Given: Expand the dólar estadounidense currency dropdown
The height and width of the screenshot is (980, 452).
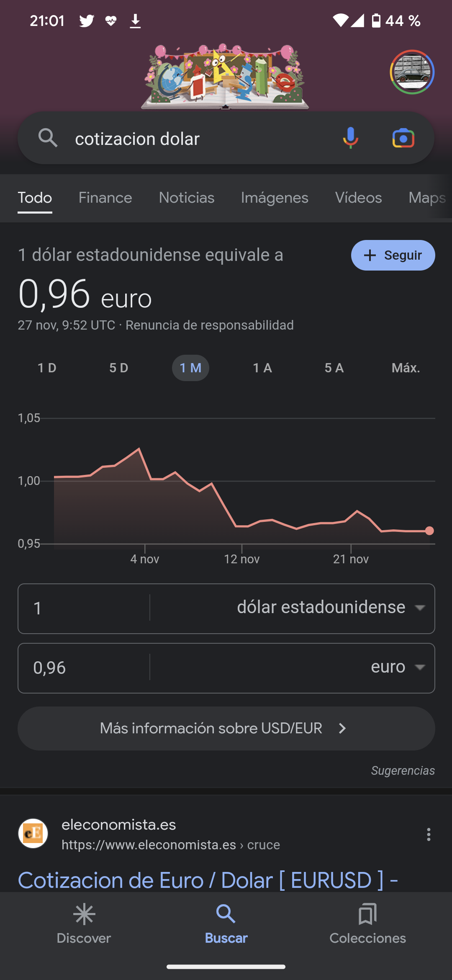Looking at the screenshot, I should point(419,608).
